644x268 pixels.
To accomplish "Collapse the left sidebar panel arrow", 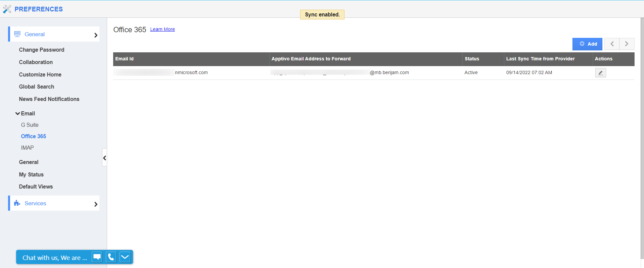I will pyautogui.click(x=104, y=158).
